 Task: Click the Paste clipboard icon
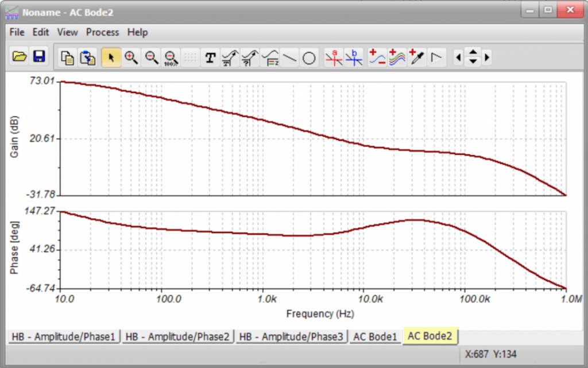point(87,57)
